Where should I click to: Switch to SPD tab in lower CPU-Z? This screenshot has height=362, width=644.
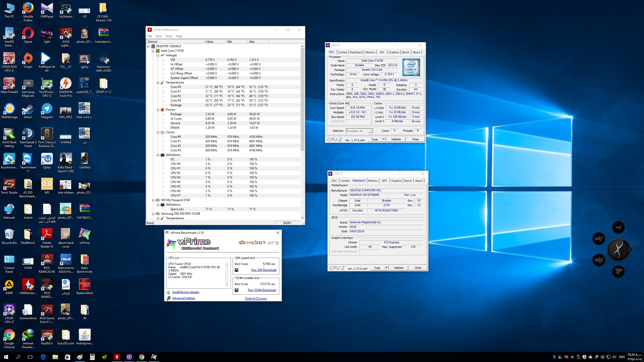pos(384,181)
